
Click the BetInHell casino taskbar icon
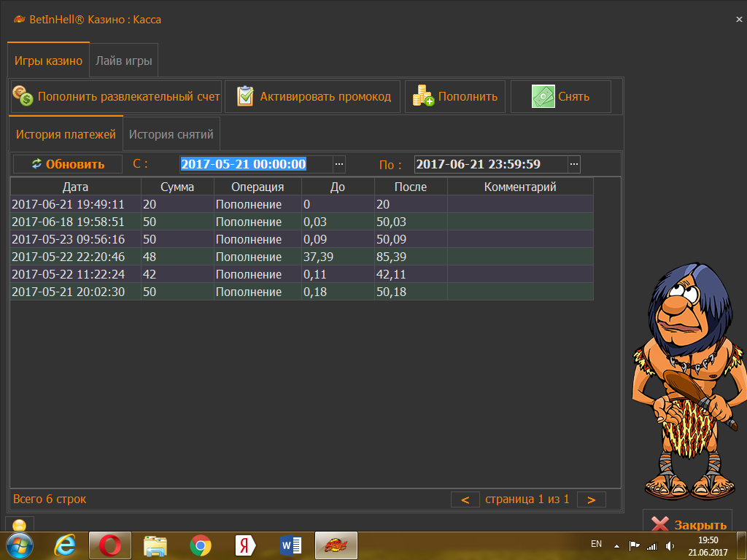tap(336, 545)
